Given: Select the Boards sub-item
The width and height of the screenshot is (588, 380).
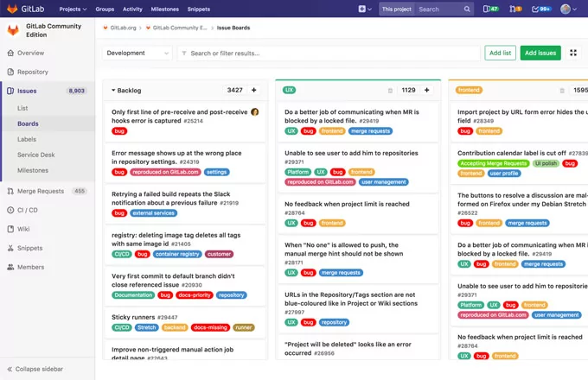Looking at the screenshot, I should pyautogui.click(x=28, y=123).
